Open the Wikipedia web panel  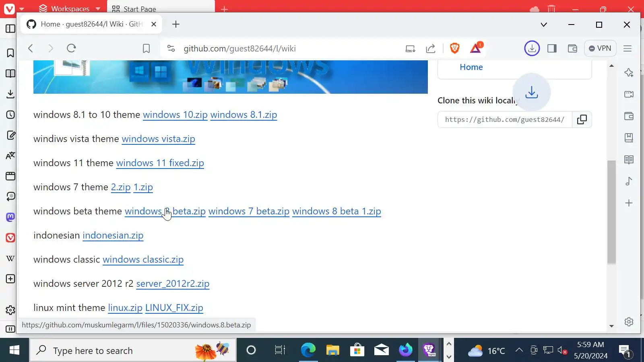click(x=10, y=258)
